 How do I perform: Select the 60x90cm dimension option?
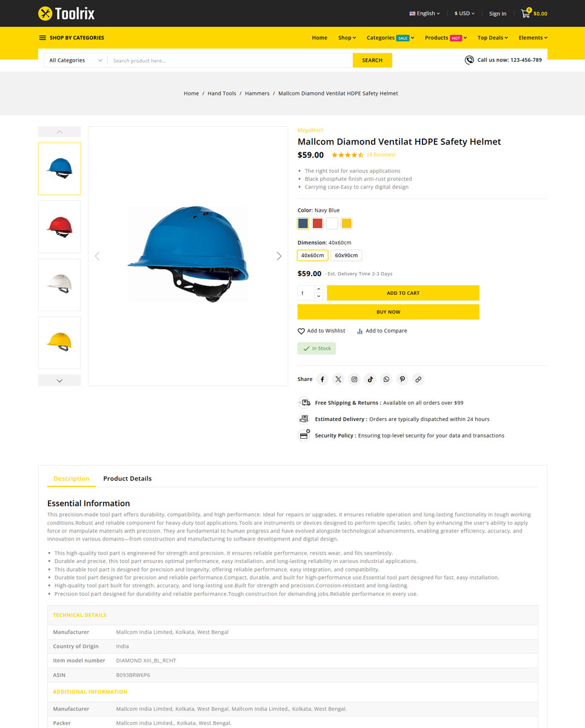346,255
